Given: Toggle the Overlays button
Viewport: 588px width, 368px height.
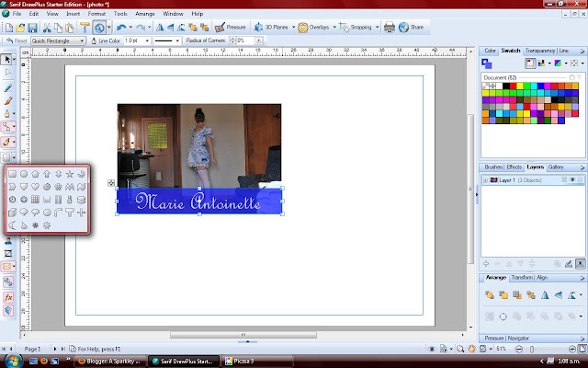Looking at the screenshot, I should coord(313,27).
